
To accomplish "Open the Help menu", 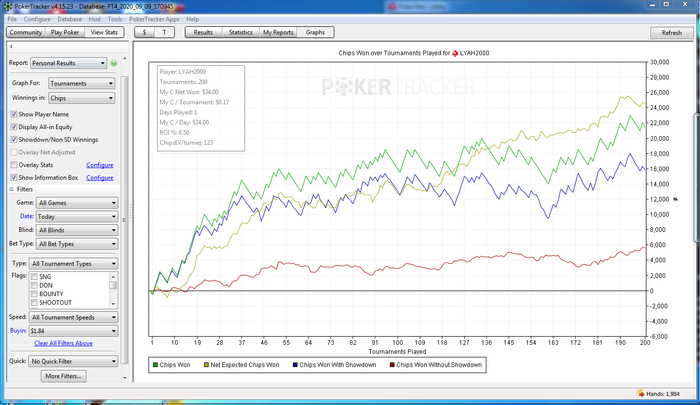I will [x=192, y=19].
